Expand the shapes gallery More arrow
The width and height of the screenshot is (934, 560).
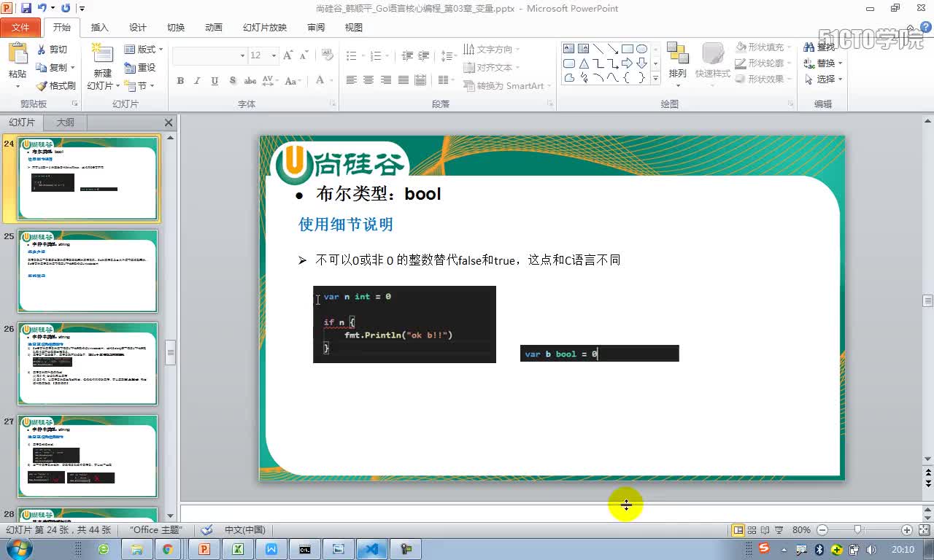click(x=655, y=78)
